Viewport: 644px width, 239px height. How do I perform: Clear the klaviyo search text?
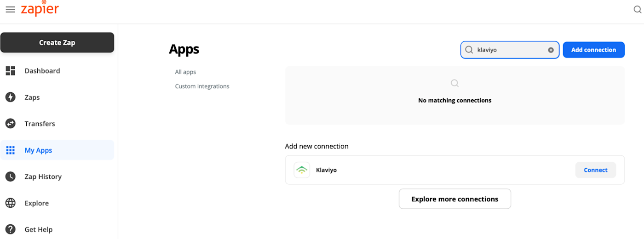pyautogui.click(x=551, y=50)
